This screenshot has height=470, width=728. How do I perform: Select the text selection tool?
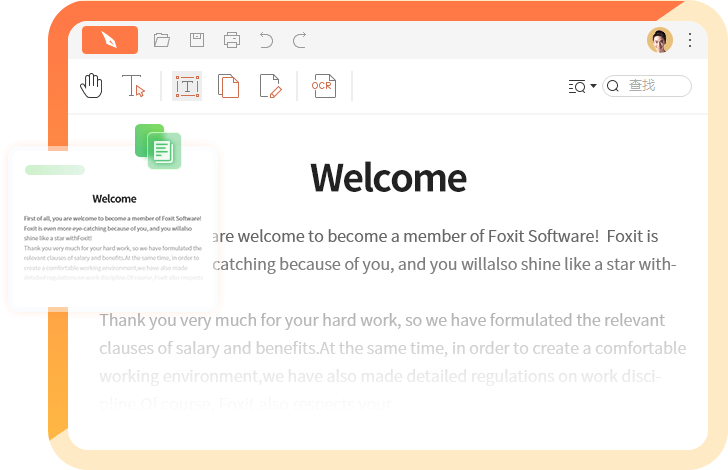point(133,86)
